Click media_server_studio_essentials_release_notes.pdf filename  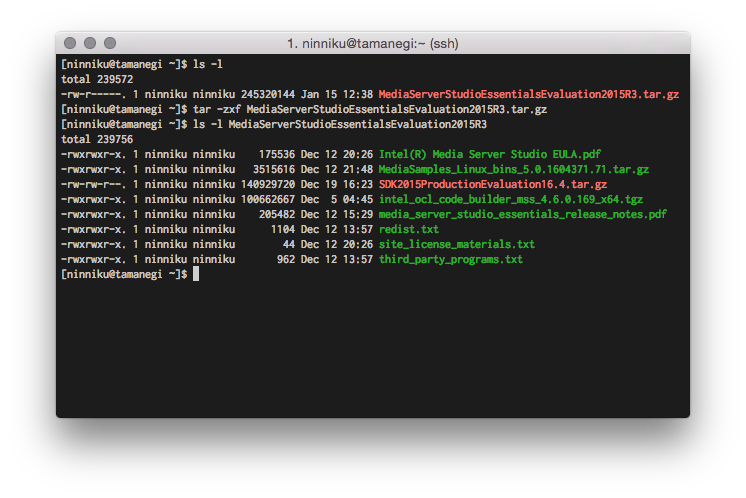(522, 214)
